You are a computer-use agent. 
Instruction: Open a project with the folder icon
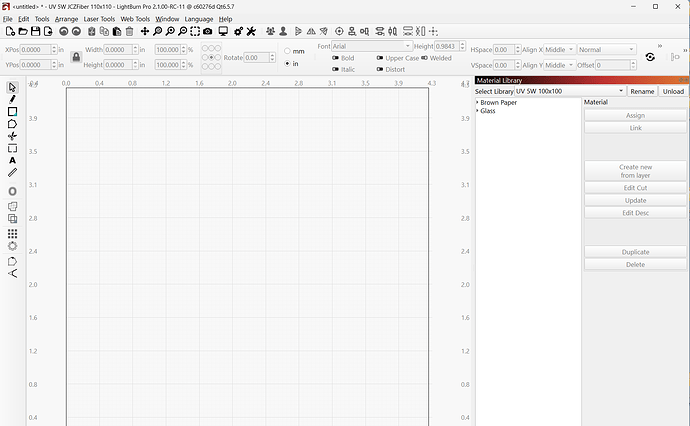[x=23, y=31]
